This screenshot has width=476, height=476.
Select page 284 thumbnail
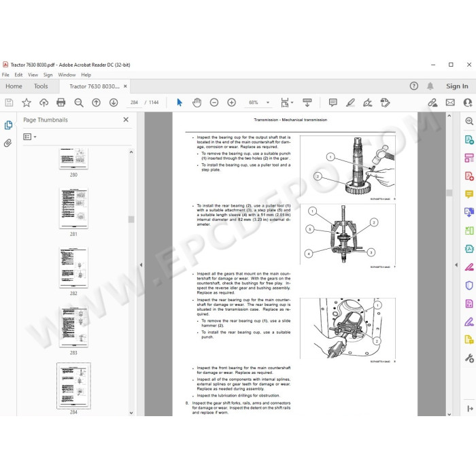point(73,386)
